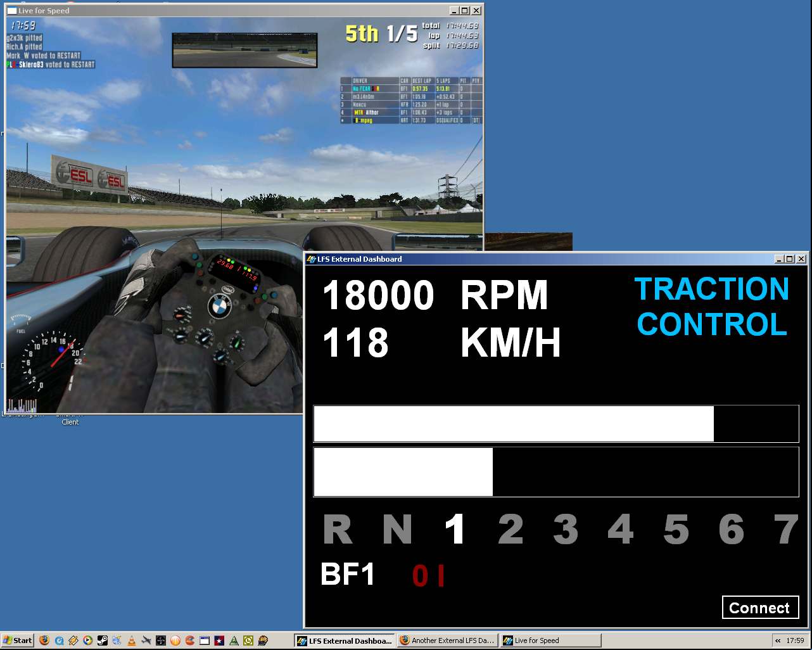
Task: Click the black crosshair quick launch icon
Action: point(161,640)
